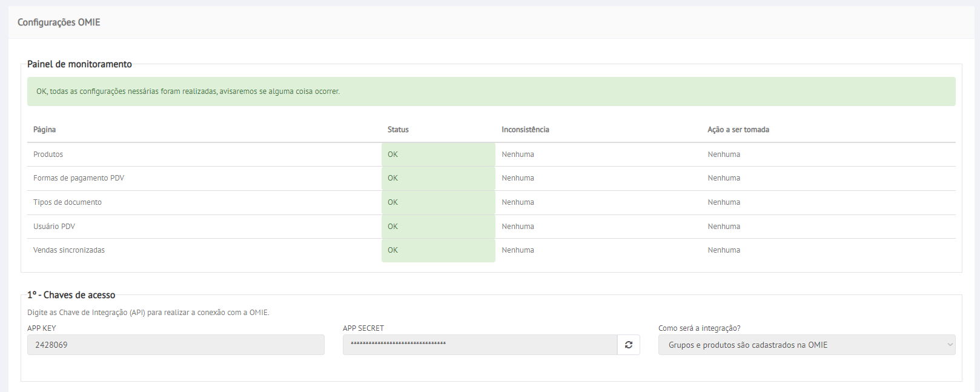Click the Página column header
This screenshot has width=980, height=392.
coord(44,130)
